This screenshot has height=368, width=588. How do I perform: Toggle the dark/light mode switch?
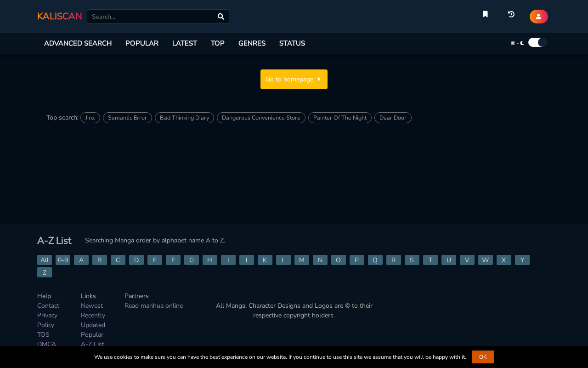pos(537,42)
